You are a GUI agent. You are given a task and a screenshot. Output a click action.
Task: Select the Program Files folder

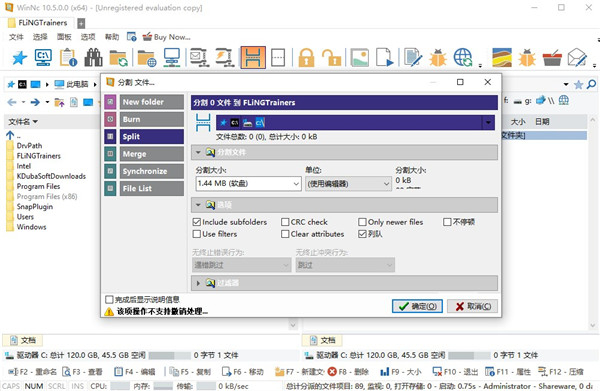[38, 186]
